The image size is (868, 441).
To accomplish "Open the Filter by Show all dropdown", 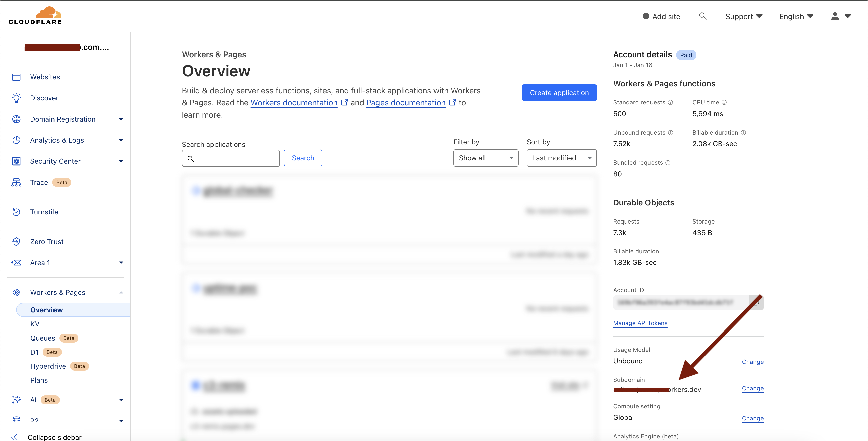I will 485,158.
